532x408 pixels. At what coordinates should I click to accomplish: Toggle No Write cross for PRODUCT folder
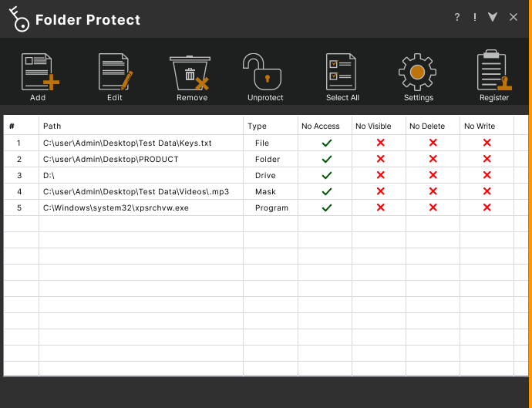[x=487, y=159]
